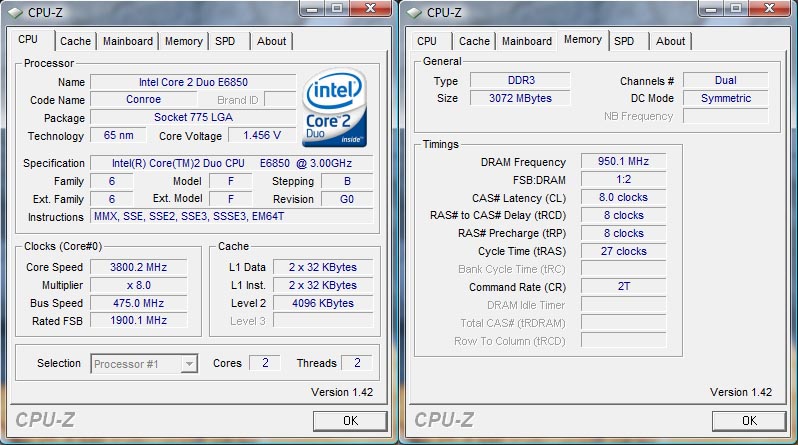Close the left CPU-Z window
Image resolution: width=798 pixels, height=445 pixels.
point(370,9)
